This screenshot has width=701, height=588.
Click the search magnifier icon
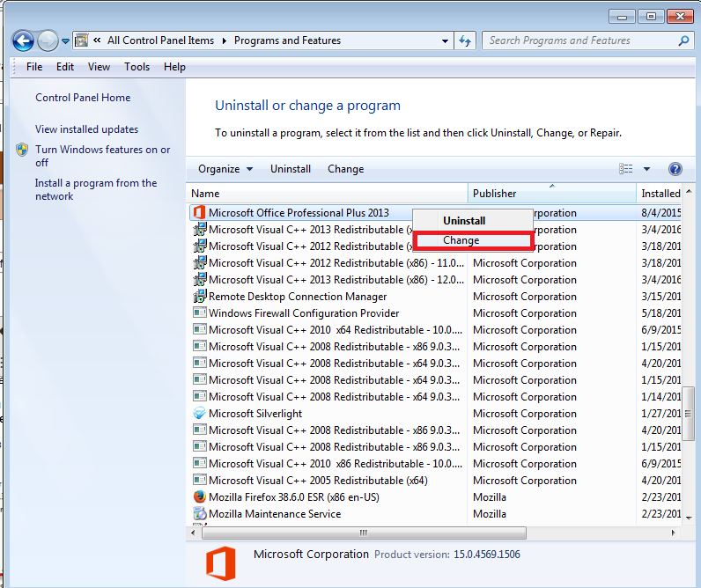pyautogui.click(x=683, y=40)
